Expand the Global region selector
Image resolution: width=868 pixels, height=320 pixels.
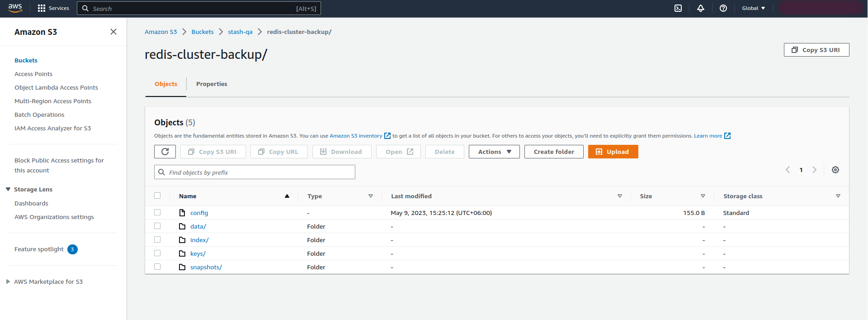point(753,8)
